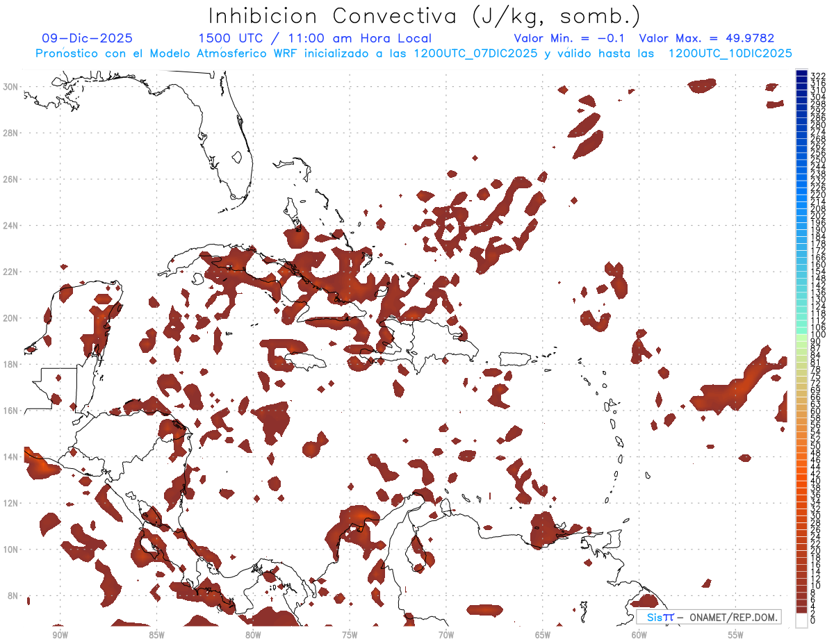This screenshot has height=644, width=834.
Task: Click the '322' value atop the color scale
Action: click(x=818, y=76)
